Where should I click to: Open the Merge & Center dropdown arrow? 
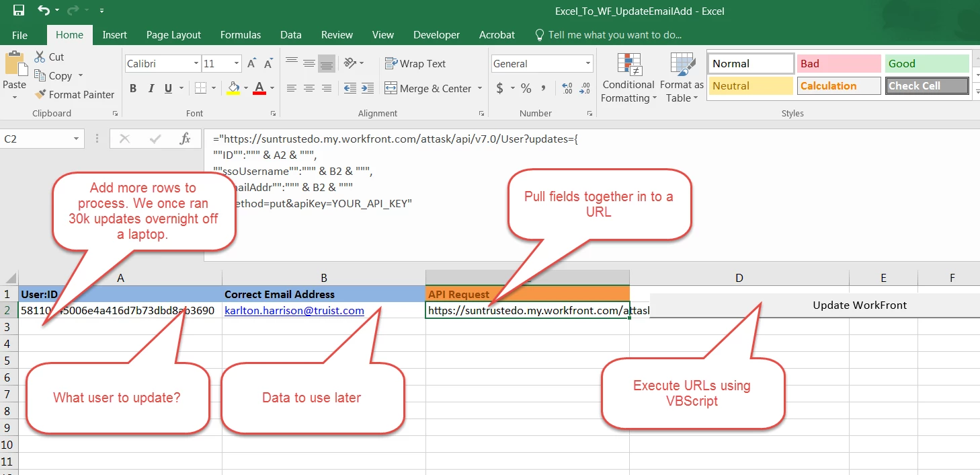pyautogui.click(x=480, y=88)
